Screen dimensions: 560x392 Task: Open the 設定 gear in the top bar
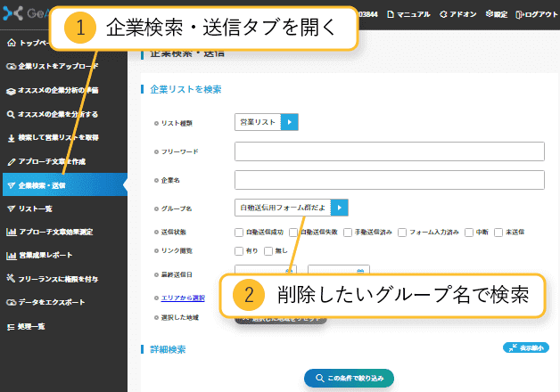(x=497, y=14)
